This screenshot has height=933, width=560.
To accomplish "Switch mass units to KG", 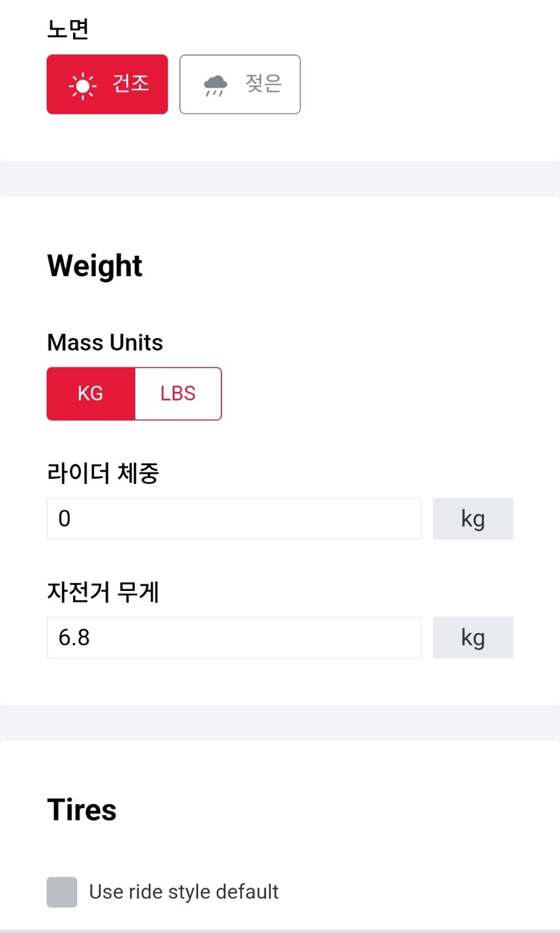I will click(91, 393).
